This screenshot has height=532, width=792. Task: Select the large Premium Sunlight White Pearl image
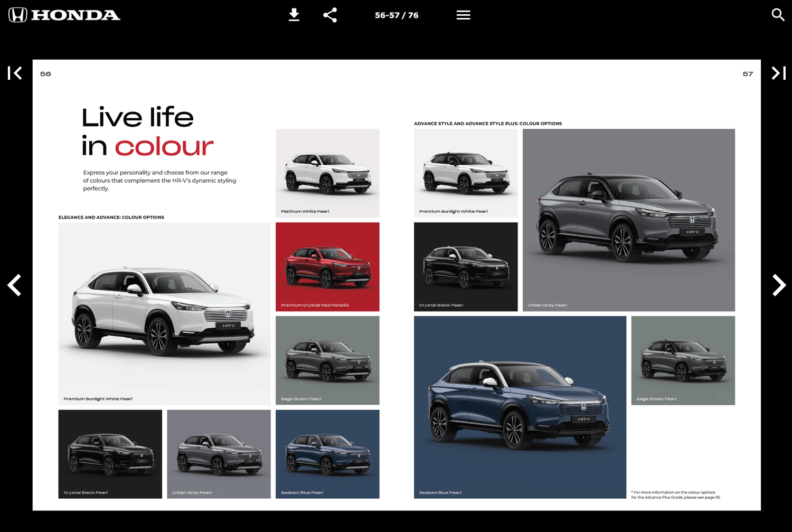[164, 313]
